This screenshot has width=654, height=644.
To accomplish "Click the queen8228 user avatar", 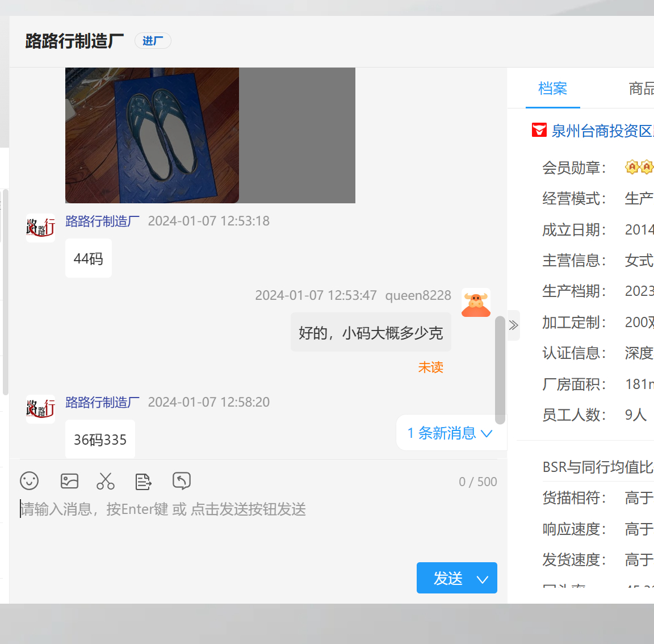I will click(x=476, y=303).
